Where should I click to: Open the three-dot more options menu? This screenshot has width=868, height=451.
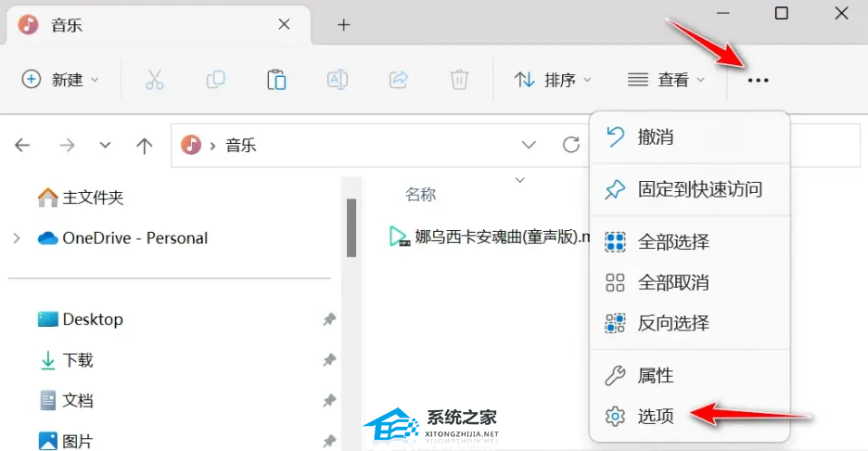click(x=758, y=81)
